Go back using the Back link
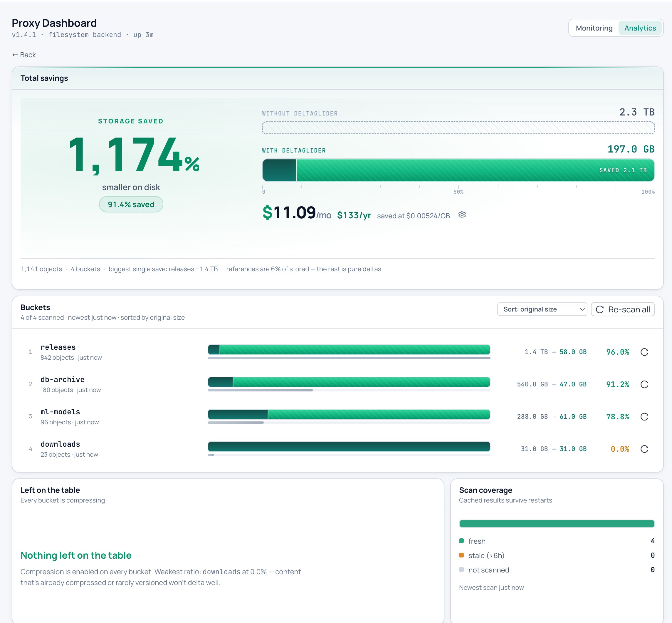672x623 pixels. [x=24, y=55]
